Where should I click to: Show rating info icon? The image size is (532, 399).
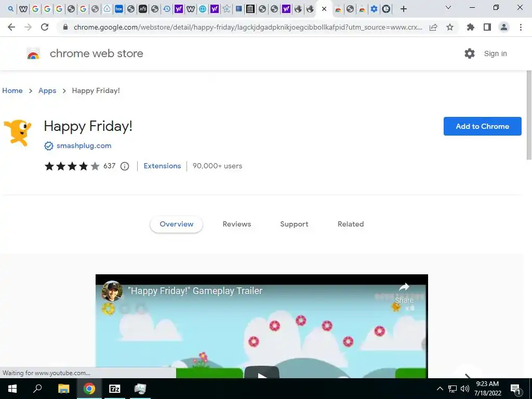125,166
